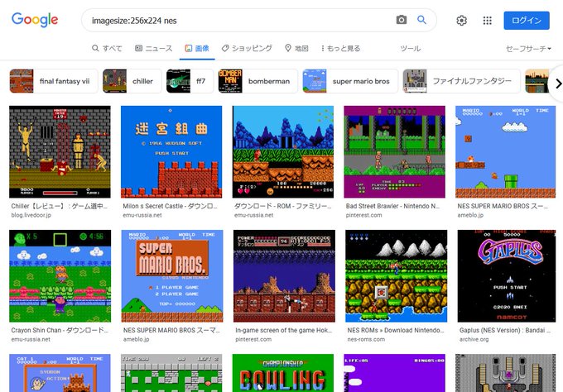563x392 pixels.
Task: Select the final fantasy vii chip
Action: [54, 81]
